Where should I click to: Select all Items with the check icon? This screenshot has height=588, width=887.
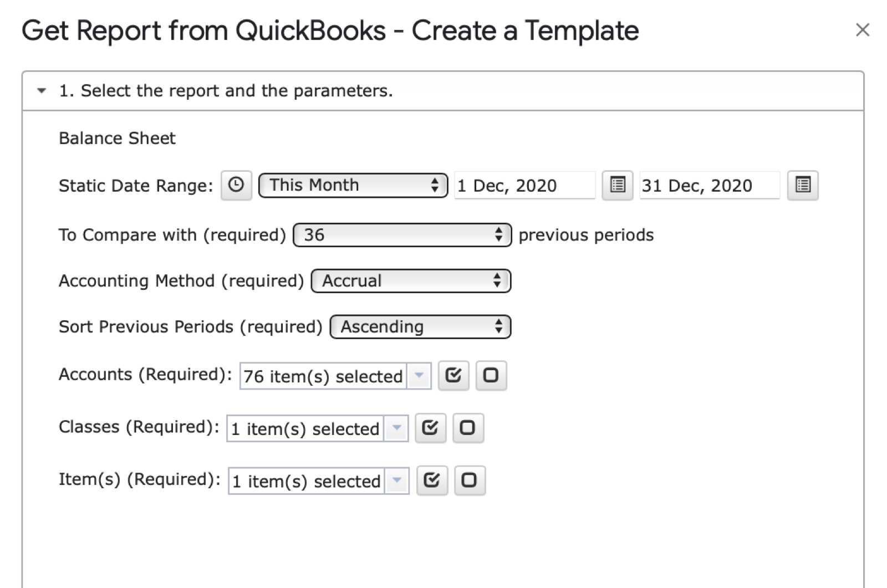(432, 480)
